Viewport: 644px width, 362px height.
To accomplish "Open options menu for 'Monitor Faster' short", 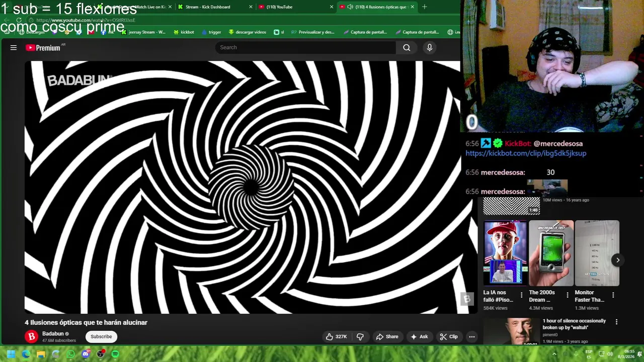I will point(613,295).
